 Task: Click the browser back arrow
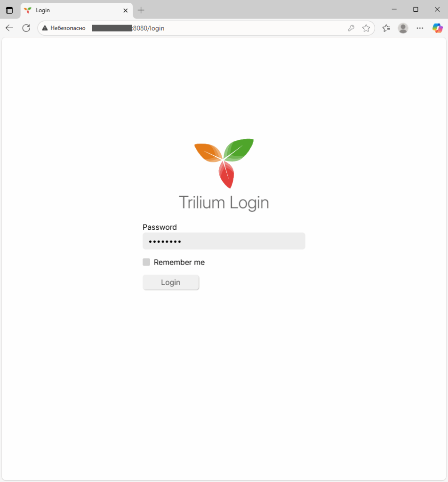pyautogui.click(x=9, y=28)
